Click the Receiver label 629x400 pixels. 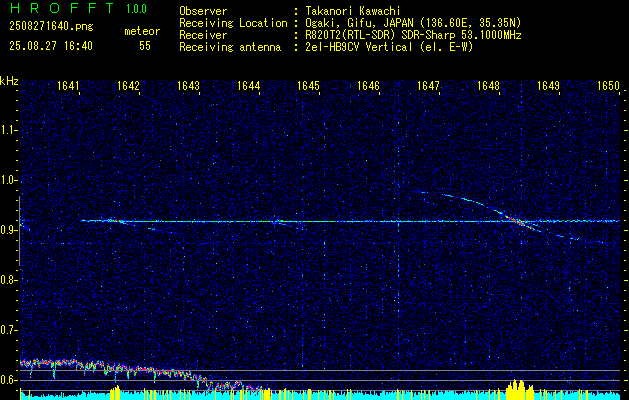point(203,35)
